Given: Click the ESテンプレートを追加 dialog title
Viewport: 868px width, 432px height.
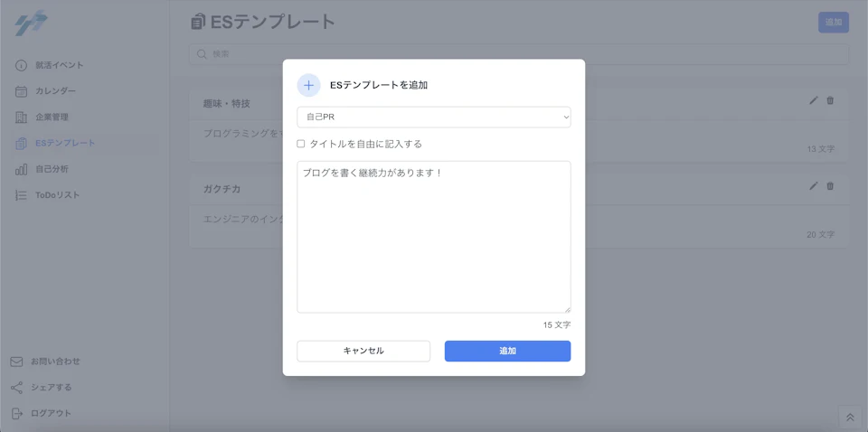Looking at the screenshot, I should (x=379, y=85).
